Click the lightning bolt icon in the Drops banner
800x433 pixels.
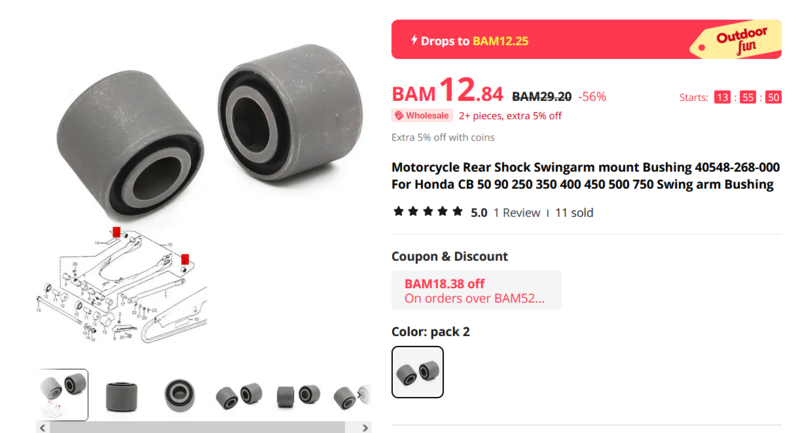point(414,40)
